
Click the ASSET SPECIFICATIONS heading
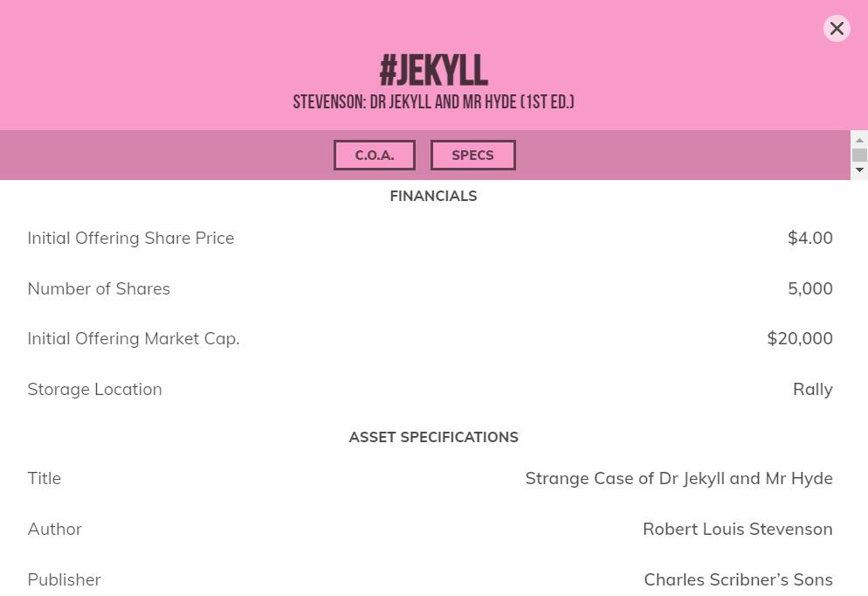pos(433,438)
